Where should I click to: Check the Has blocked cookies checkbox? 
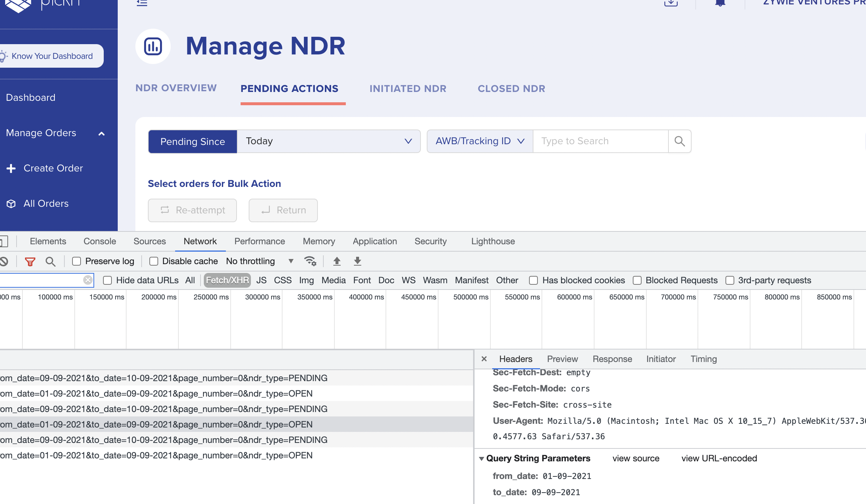533,280
